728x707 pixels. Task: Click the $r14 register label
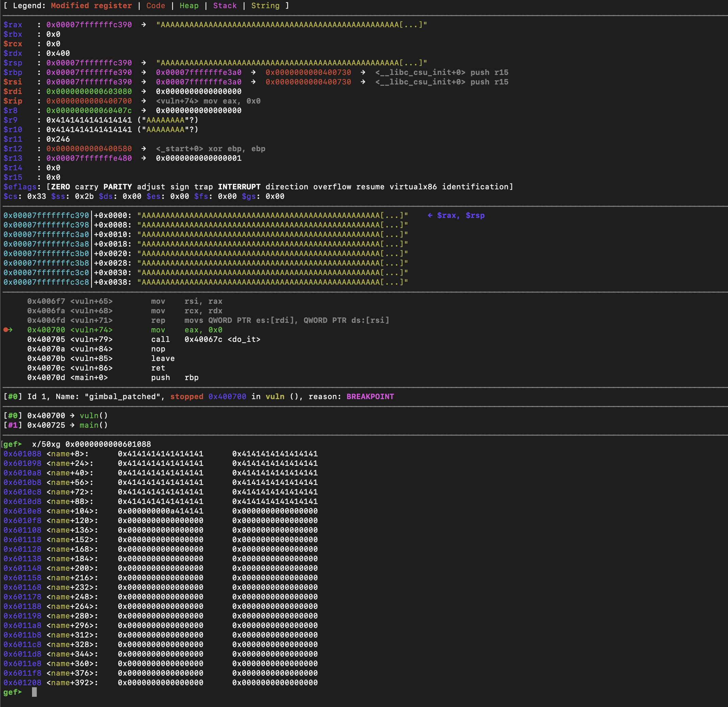pyautogui.click(x=13, y=168)
